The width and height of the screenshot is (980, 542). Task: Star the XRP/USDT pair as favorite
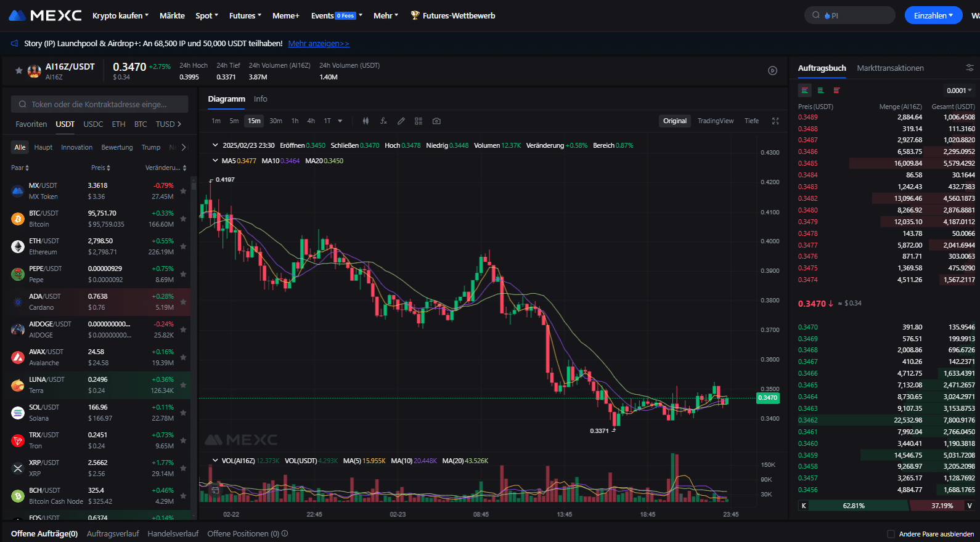(x=183, y=468)
